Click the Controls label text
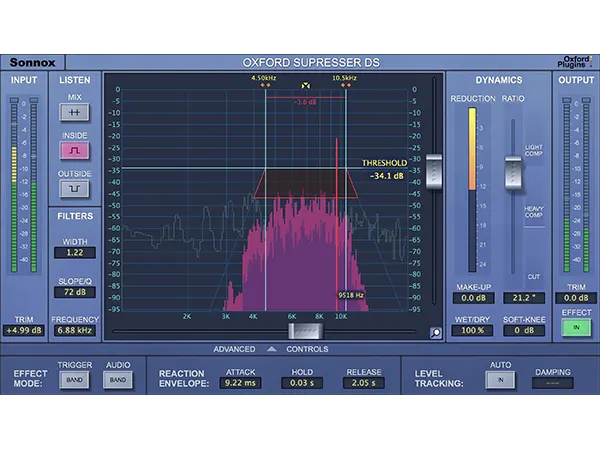 click(307, 349)
